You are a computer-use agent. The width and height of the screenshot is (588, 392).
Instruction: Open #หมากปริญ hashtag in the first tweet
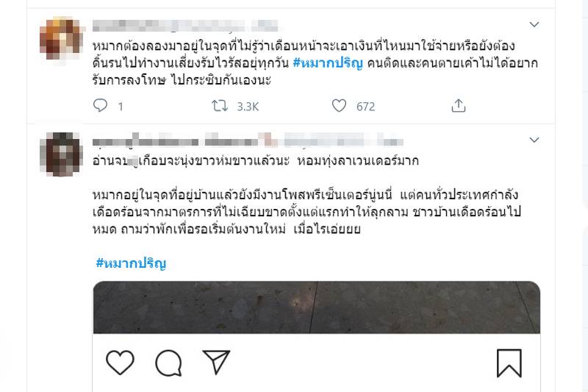328,63
